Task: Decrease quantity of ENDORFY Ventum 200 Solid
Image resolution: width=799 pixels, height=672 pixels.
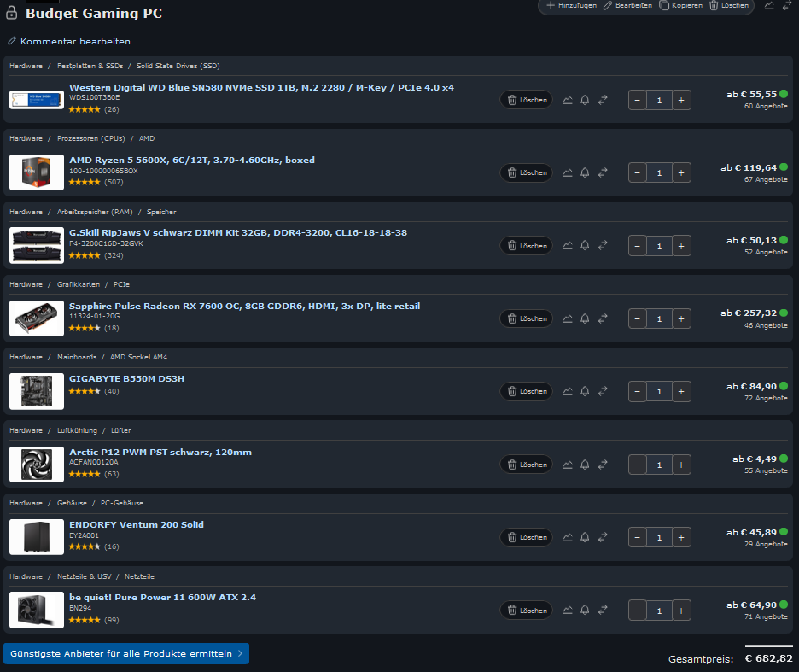Action: (x=638, y=537)
